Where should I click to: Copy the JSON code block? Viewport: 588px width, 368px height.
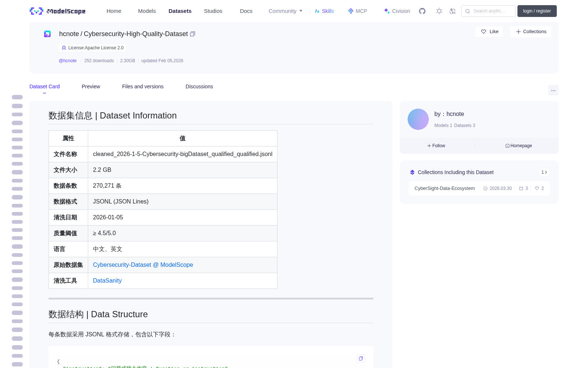click(361, 358)
